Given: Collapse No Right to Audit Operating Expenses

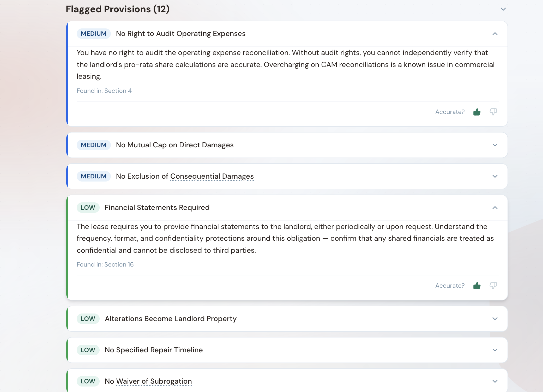Looking at the screenshot, I should tap(495, 34).
